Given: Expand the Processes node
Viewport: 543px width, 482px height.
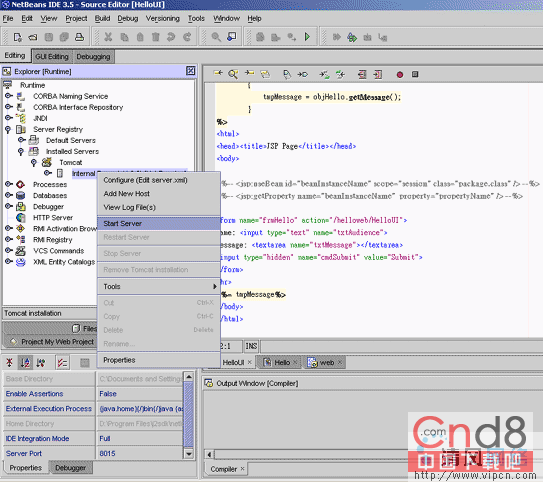Looking at the screenshot, I should tap(9, 184).
